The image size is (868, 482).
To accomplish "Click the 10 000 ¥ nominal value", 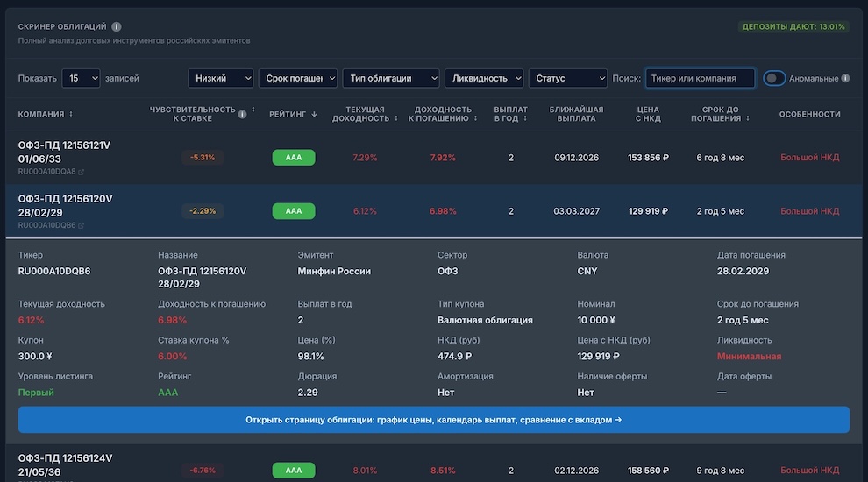I will (x=596, y=320).
